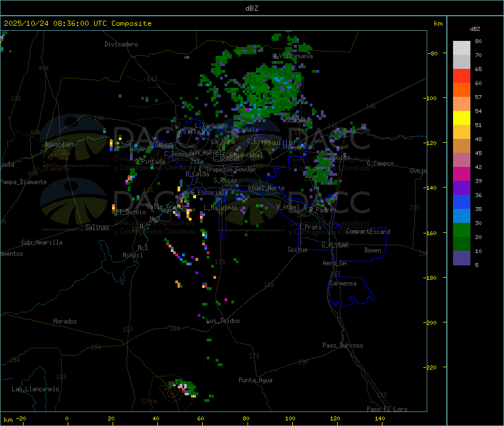Click the Carmensa map label

pyautogui.click(x=343, y=283)
